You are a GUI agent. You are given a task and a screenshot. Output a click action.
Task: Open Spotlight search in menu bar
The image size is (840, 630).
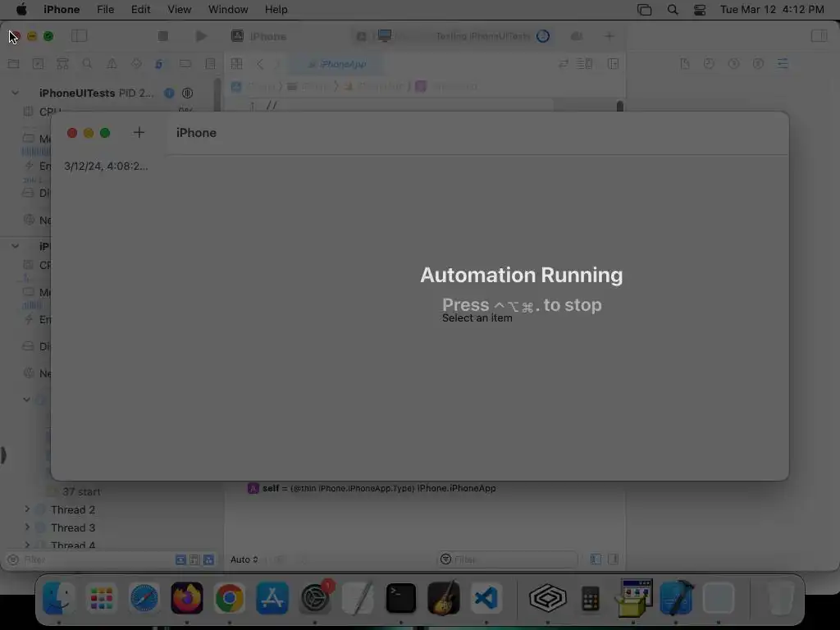(x=673, y=10)
